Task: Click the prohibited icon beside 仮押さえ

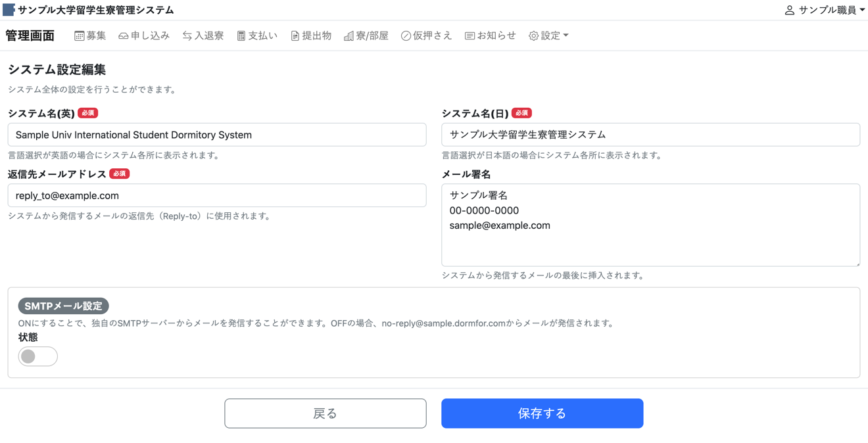Action: [x=406, y=36]
